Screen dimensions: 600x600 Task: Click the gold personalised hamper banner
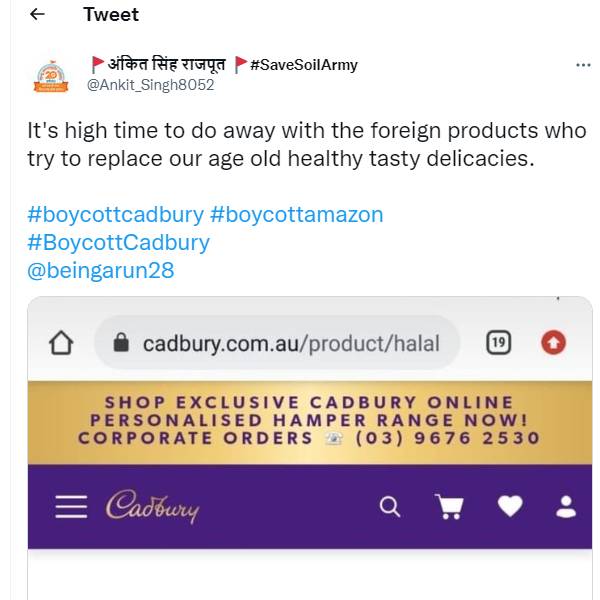(309, 422)
